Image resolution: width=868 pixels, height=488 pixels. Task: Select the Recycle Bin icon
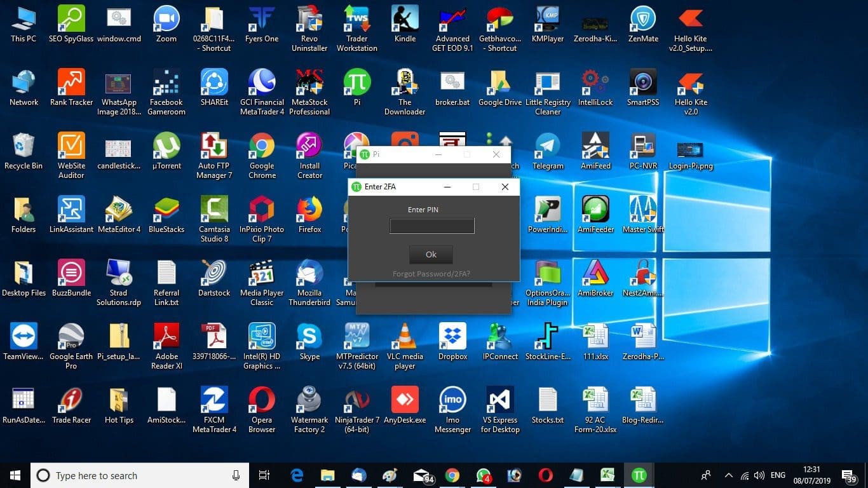click(24, 151)
